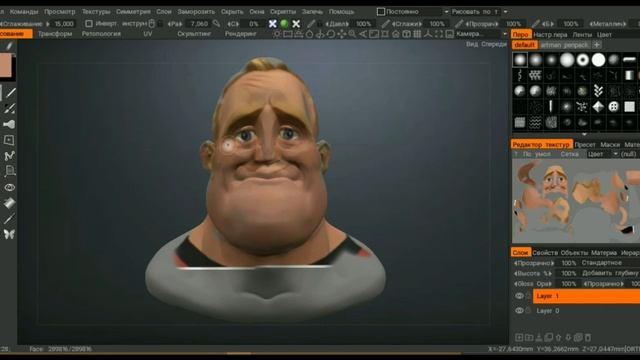This screenshot has height=360, width=640.
Task: Open the Стандартное blend mode dropdown
Action: (610, 263)
